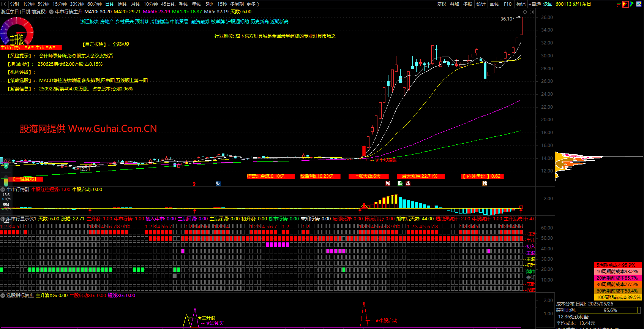Click 税后利润:0.23亿 label
This screenshot has height=329, width=644.
point(320,176)
